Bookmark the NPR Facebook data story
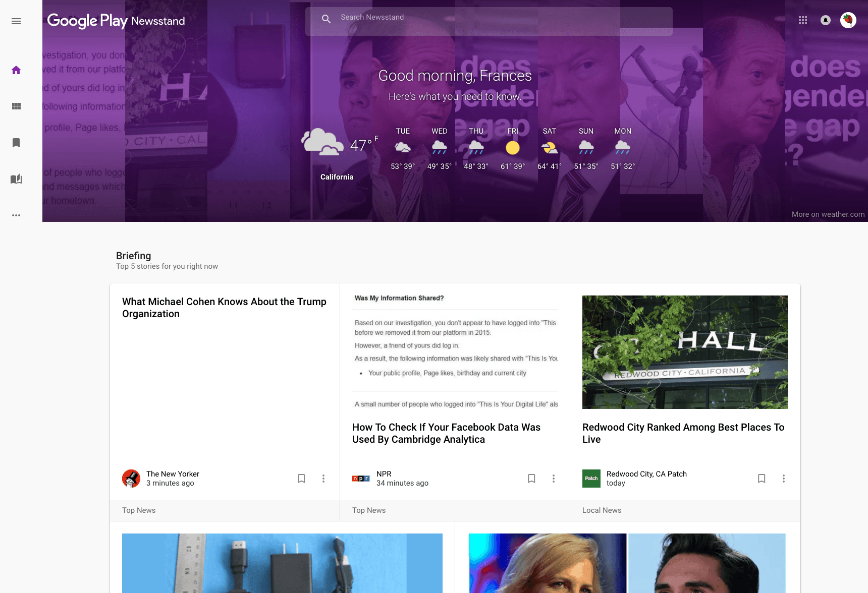This screenshot has width=868, height=593. coord(531,479)
